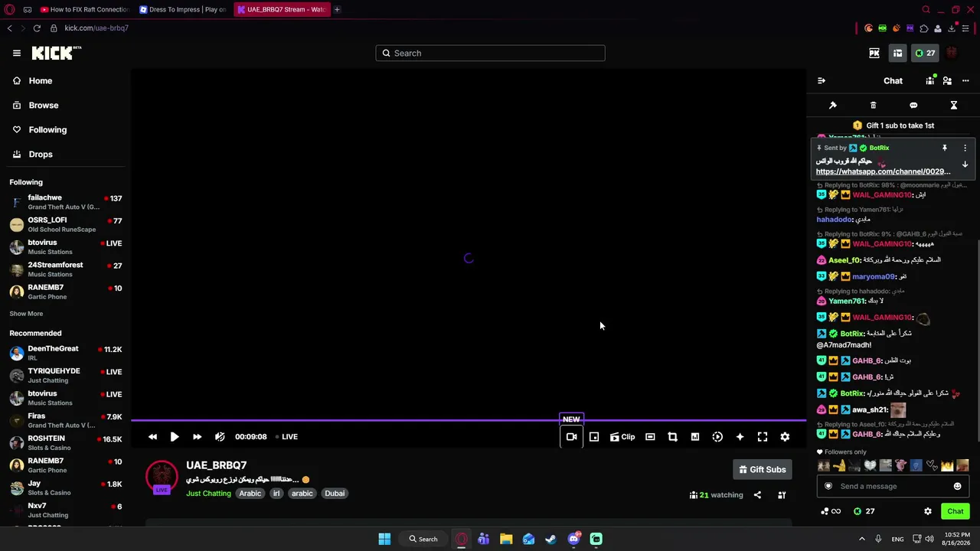980x551 pixels.
Task: Open the emoji picker in chat input
Action: tap(957, 487)
